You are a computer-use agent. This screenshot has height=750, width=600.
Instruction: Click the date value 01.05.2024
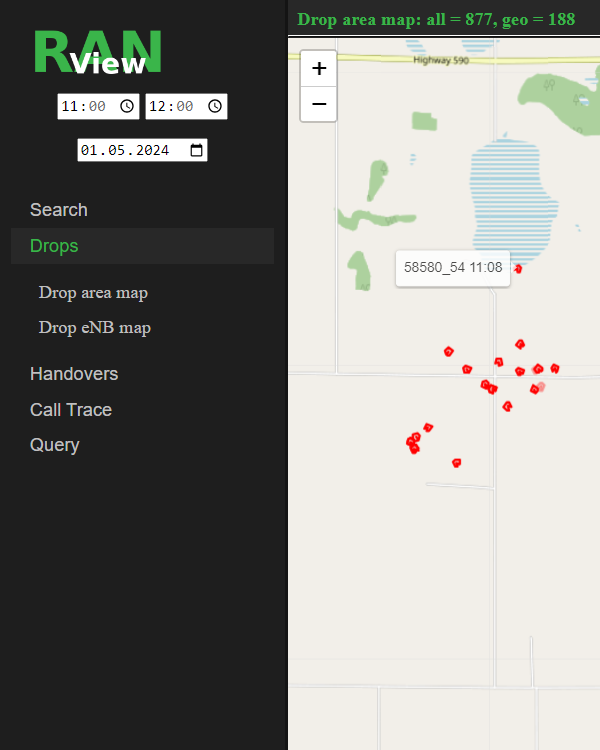(126, 150)
